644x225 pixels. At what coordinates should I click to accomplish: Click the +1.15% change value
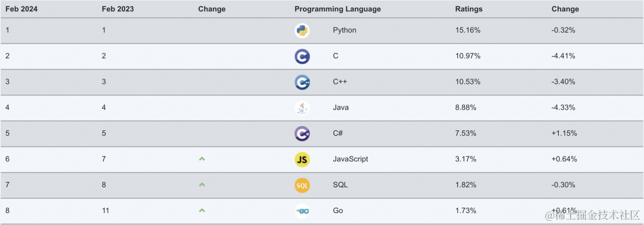[564, 133]
